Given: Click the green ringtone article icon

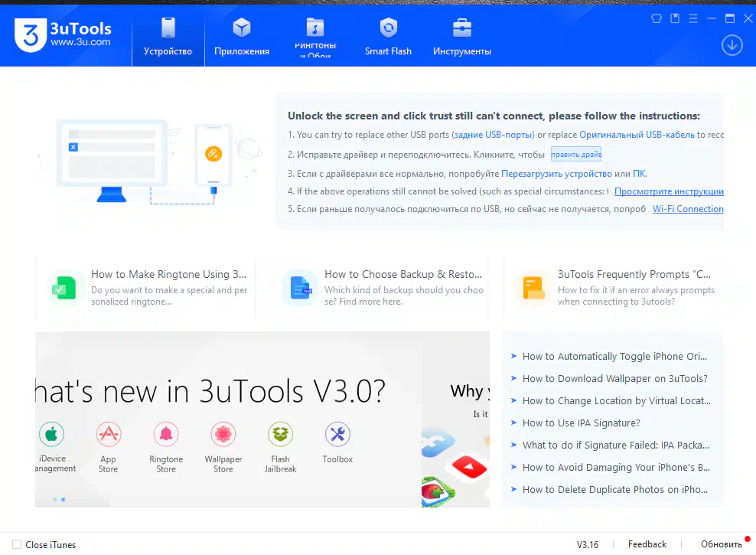Looking at the screenshot, I should tap(64, 288).
